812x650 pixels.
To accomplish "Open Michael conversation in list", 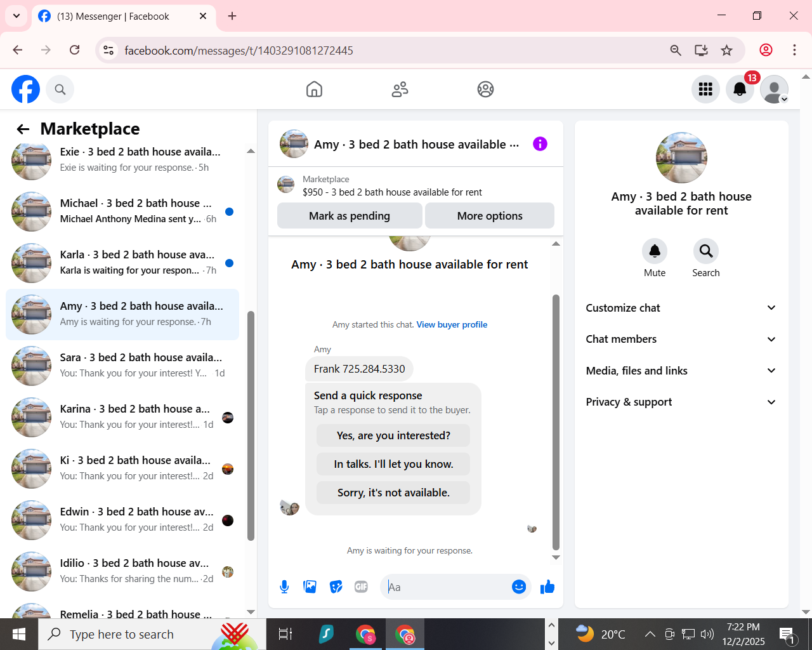I will (x=122, y=211).
